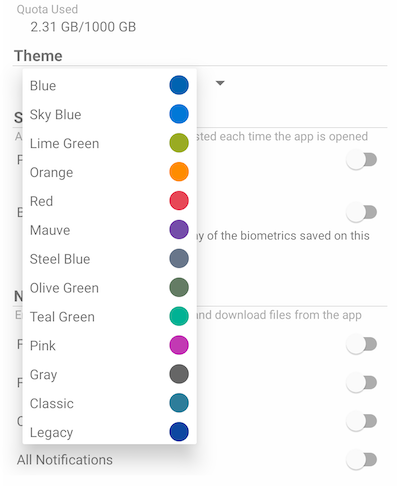Screen dimensions: 400x486
Task: Enable the biometrics switch
Action: 362,212
